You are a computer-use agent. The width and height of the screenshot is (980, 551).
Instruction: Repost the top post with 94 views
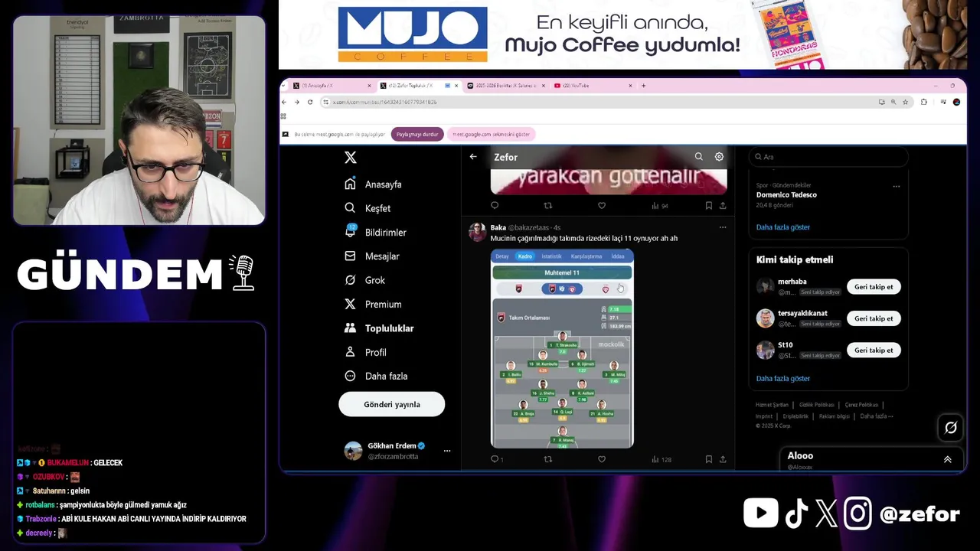coord(547,205)
